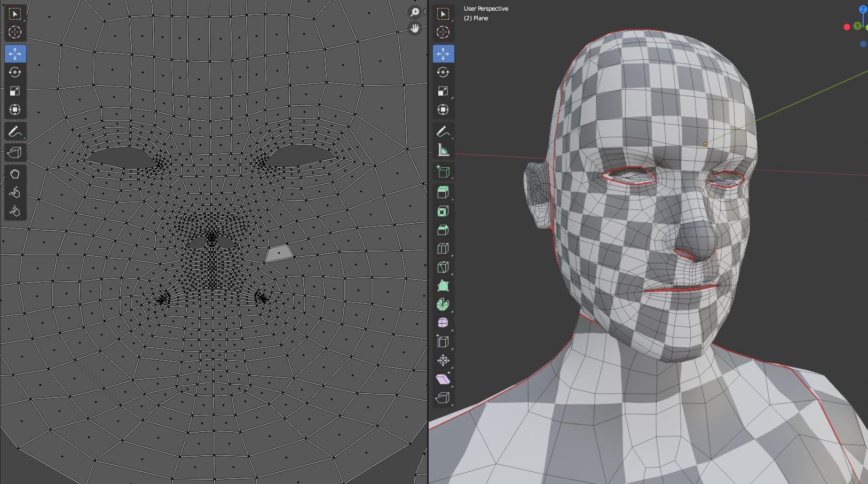
Task: Choose the Add Cube tool
Action: (x=443, y=171)
